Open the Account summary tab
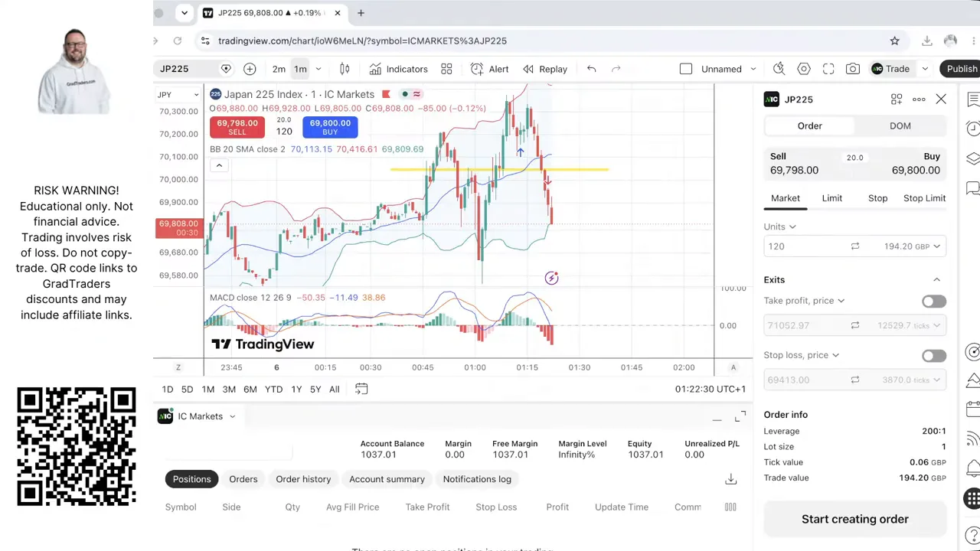Image resolution: width=980 pixels, height=551 pixels. tap(387, 479)
